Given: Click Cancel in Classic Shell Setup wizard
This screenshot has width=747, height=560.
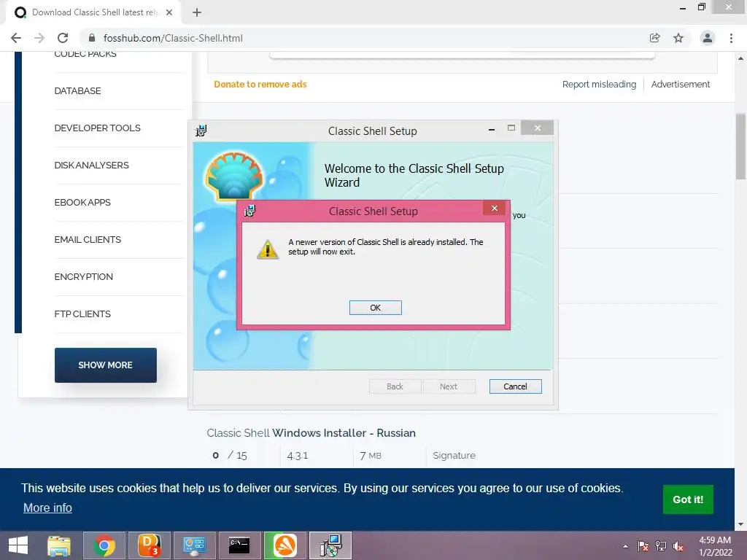Looking at the screenshot, I should point(516,386).
